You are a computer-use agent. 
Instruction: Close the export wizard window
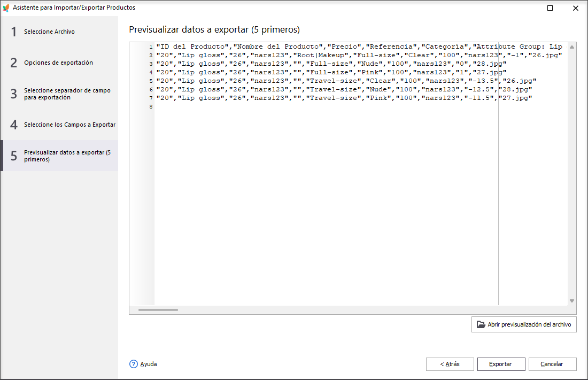[x=575, y=8]
